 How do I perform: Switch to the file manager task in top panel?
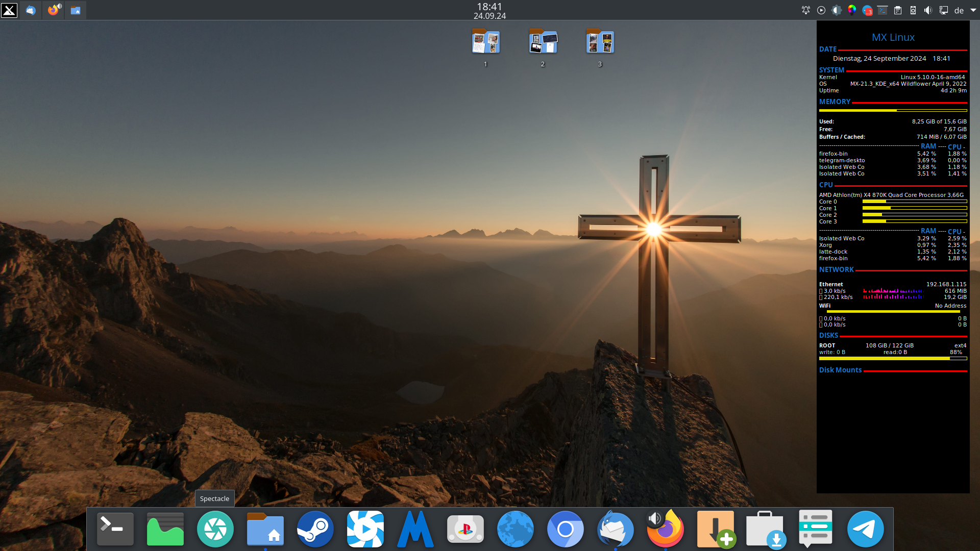click(x=76, y=10)
